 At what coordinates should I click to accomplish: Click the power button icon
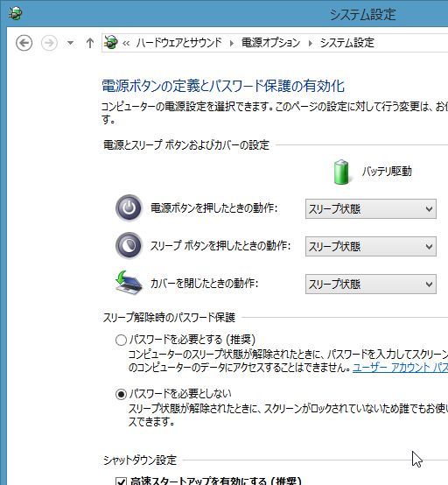[x=129, y=207]
